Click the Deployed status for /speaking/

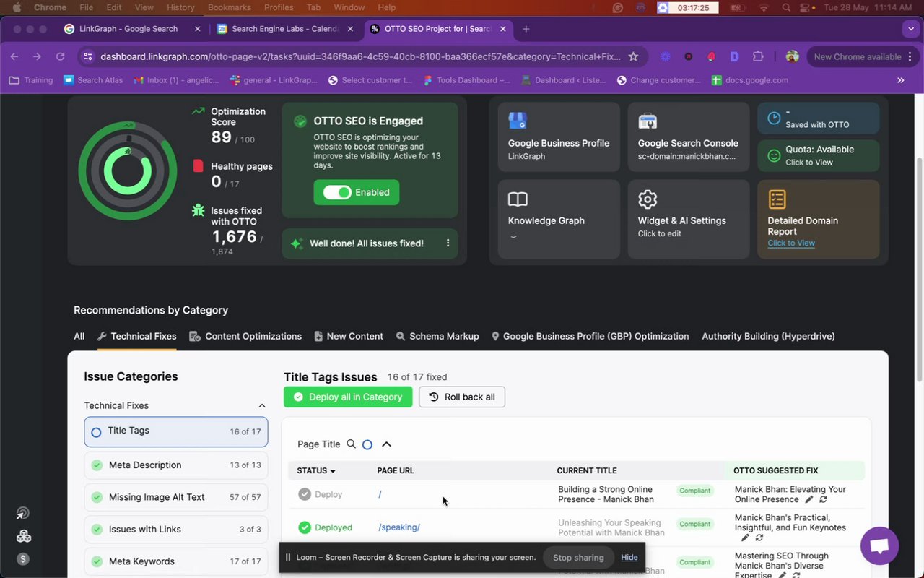(x=326, y=527)
